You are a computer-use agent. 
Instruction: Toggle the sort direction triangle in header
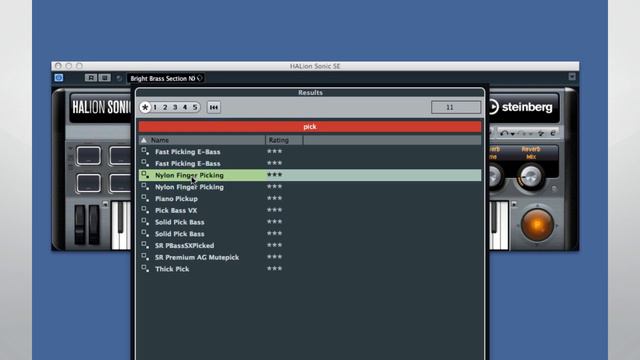pyautogui.click(x=144, y=140)
